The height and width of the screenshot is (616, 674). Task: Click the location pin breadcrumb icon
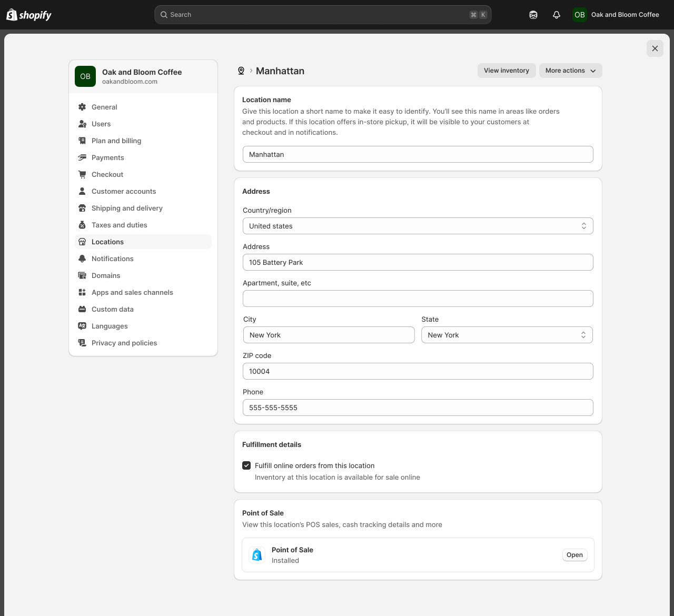pyautogui.click(x=241, y=71)
